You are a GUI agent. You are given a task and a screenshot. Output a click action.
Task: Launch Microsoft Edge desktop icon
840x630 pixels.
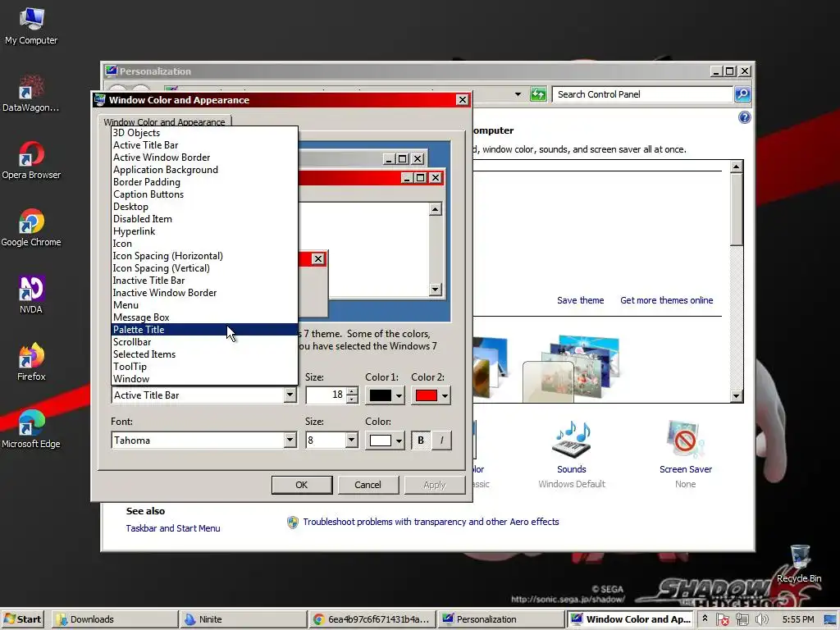click(x=31, y=429)
